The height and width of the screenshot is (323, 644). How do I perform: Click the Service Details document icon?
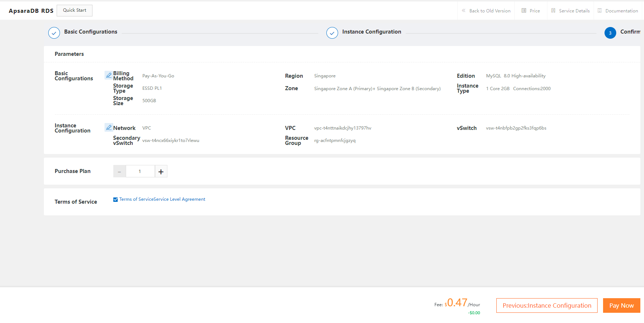click(x=553, y=11)
